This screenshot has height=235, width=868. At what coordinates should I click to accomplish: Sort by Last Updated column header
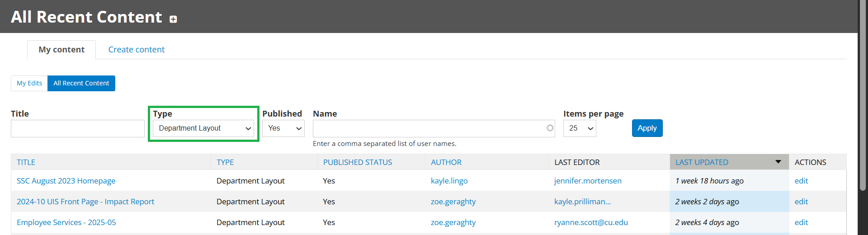(702, 162)
